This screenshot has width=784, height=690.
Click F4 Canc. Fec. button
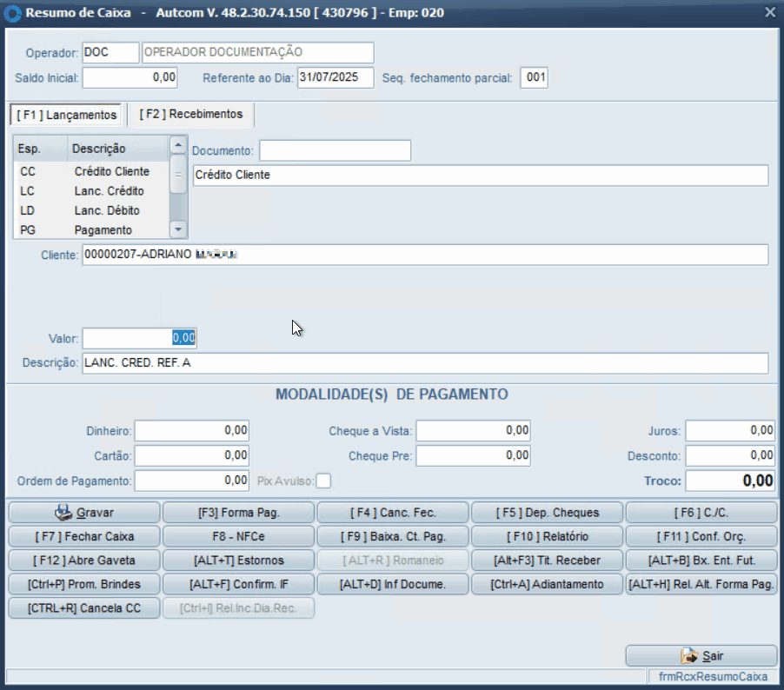click(393, 513)
